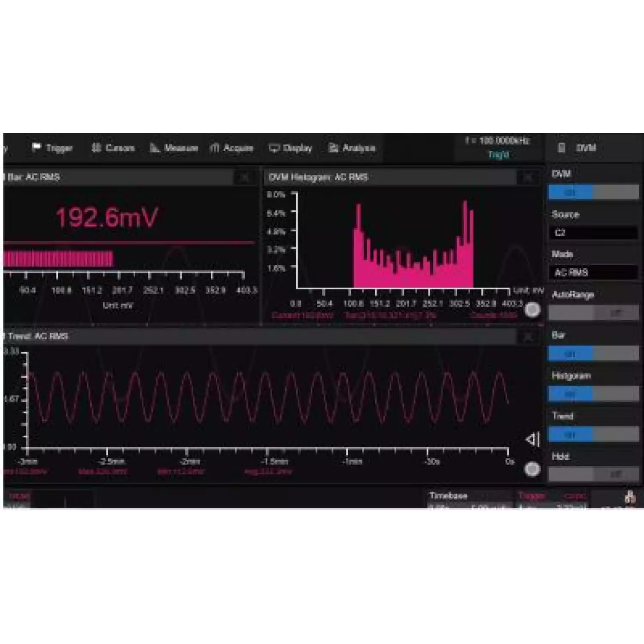Click the DVM panel header icon

[561, 148]
